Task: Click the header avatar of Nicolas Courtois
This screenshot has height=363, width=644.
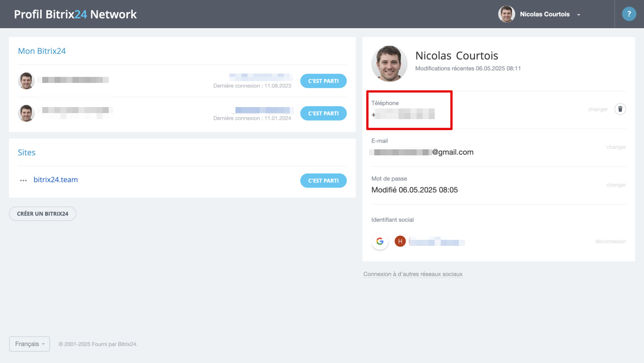Action: (x=507, y=14)
